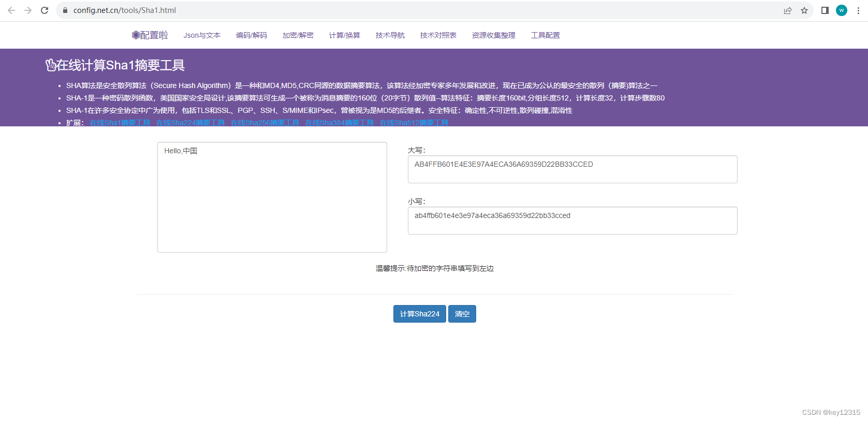Bookmark this page with star icon
This screenshot has width=868, height=421.
click(x=804, y=10)
